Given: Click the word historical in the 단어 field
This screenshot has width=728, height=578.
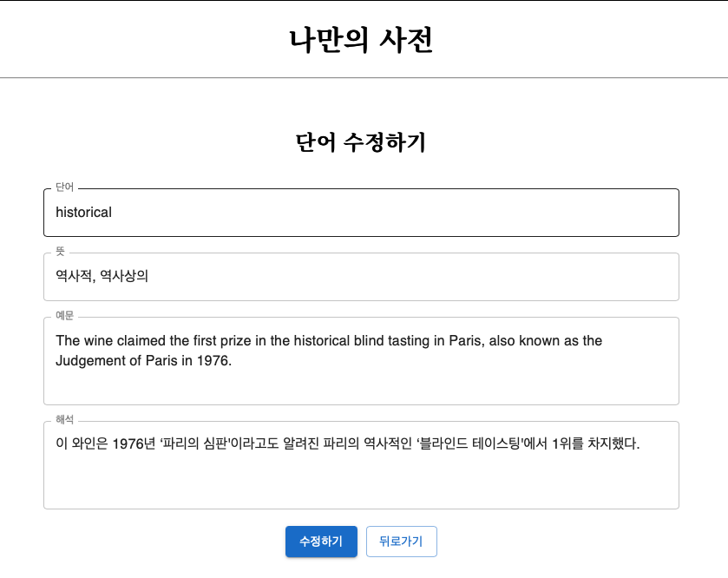Looking at the screenshot, I should pyautogui.click(x=82, y=212).
